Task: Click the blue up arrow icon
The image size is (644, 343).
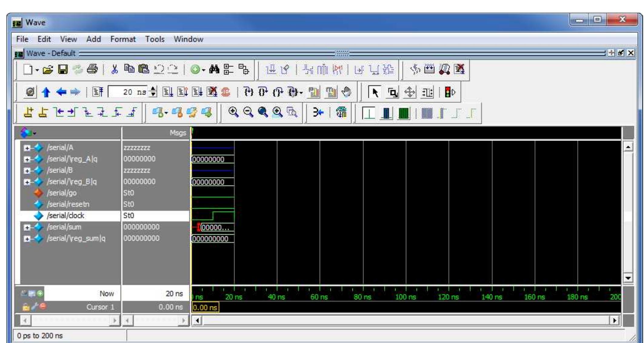Action: pyautogui.click(x=46, y=92)
